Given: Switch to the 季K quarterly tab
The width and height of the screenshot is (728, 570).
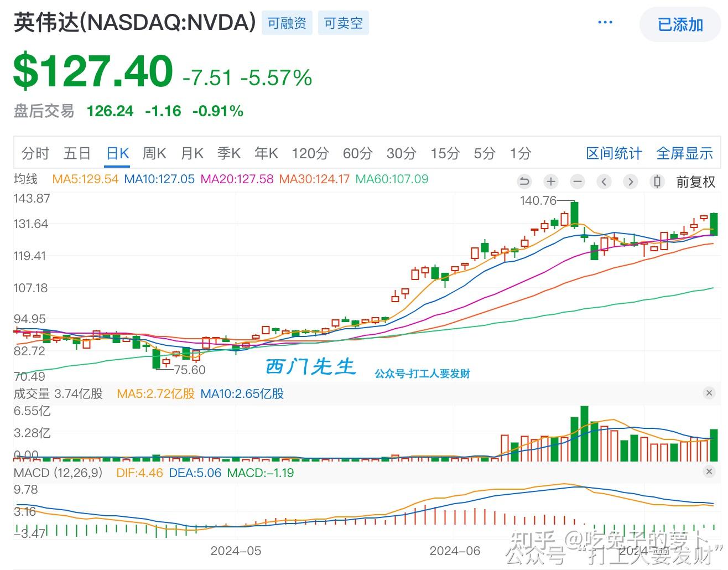Looking at the screenshot, I should [229, 153].
